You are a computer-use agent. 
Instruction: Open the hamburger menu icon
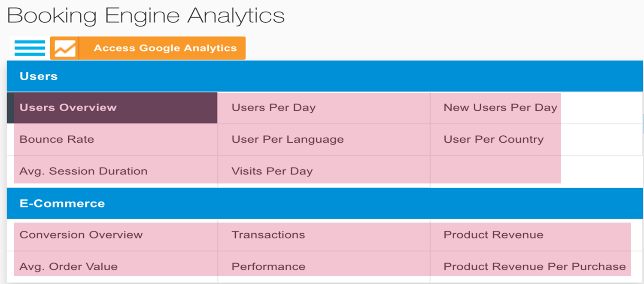(x=30, y=48)
